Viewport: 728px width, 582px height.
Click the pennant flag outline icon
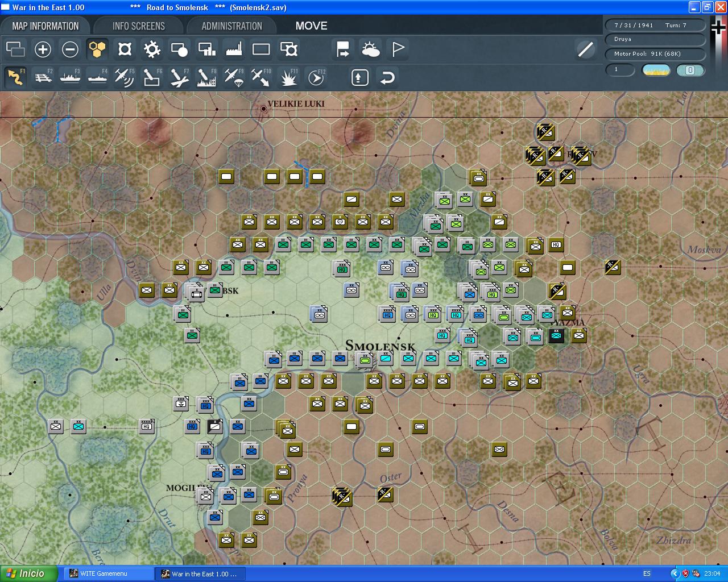point(398,49)
